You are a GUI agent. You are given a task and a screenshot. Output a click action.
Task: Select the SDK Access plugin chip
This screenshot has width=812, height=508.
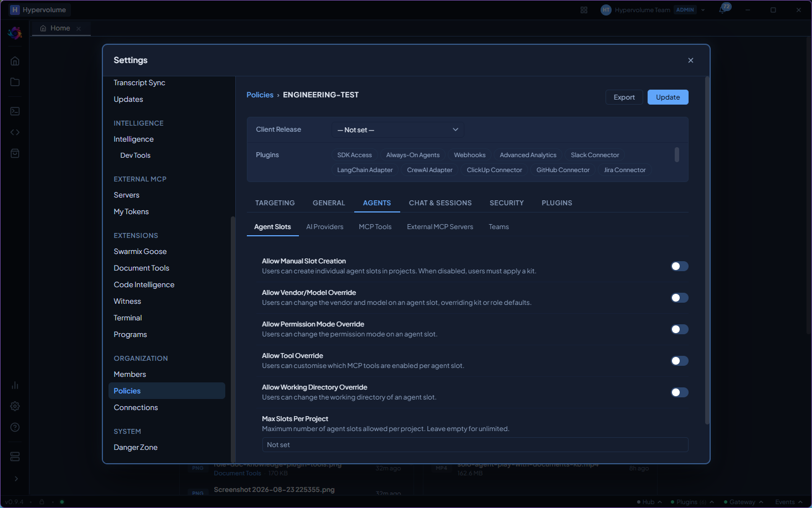[355, 155]
